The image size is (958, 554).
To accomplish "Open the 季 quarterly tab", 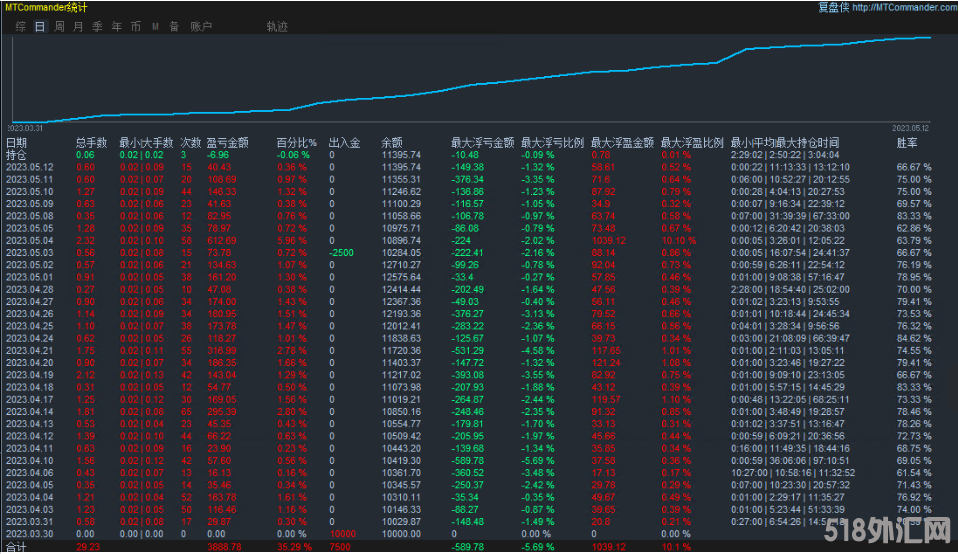I will (x=97, y=26).
